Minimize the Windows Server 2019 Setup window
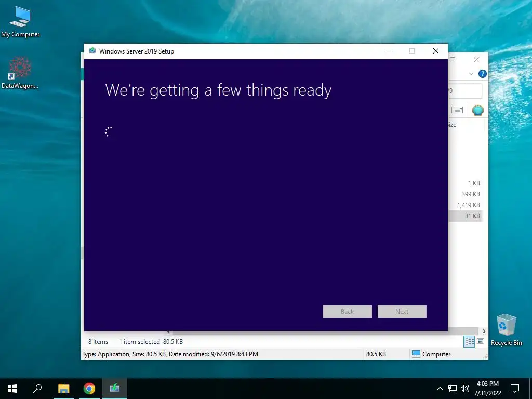 tap(389, 51)
